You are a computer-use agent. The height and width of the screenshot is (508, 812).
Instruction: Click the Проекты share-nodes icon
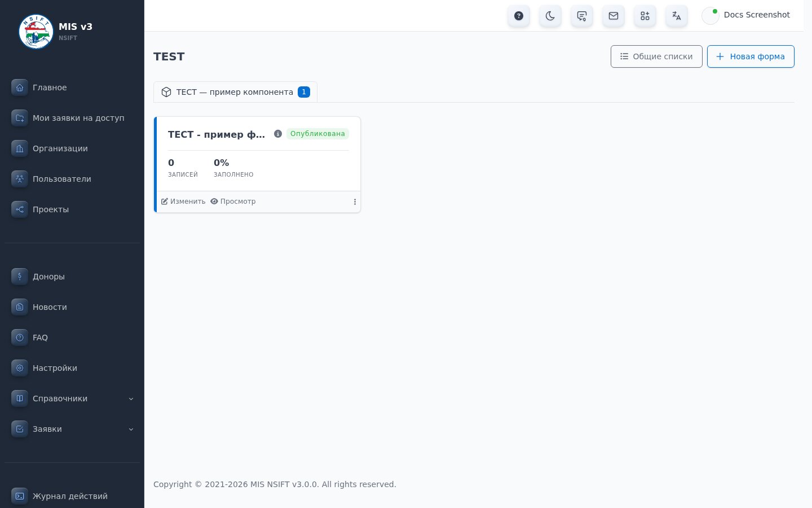(x=20, y=209)
